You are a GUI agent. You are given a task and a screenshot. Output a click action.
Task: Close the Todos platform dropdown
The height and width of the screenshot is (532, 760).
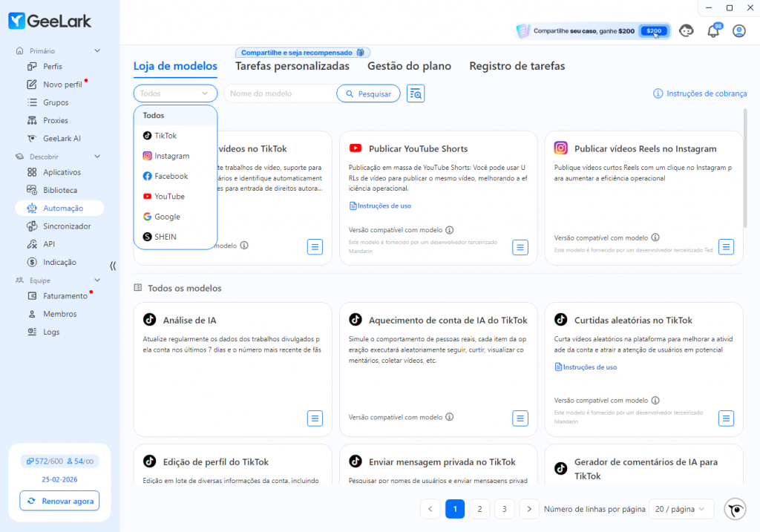175,93
